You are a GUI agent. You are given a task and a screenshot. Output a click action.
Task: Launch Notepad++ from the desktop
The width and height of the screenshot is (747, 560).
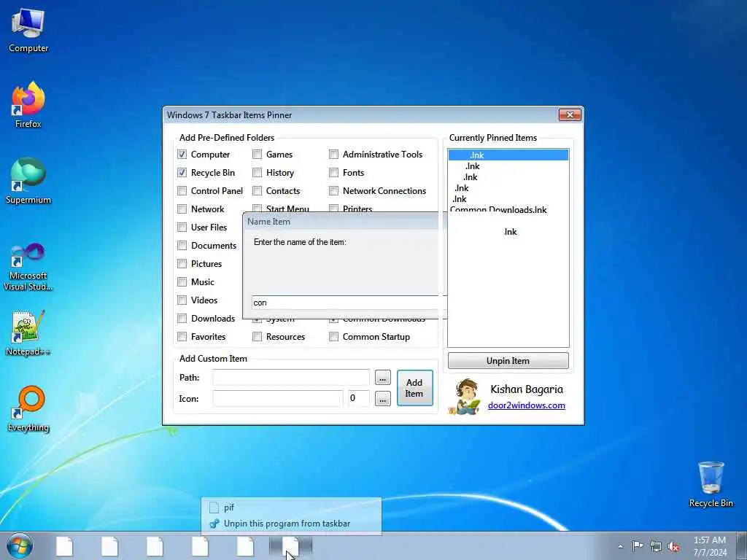coord(28,333)
